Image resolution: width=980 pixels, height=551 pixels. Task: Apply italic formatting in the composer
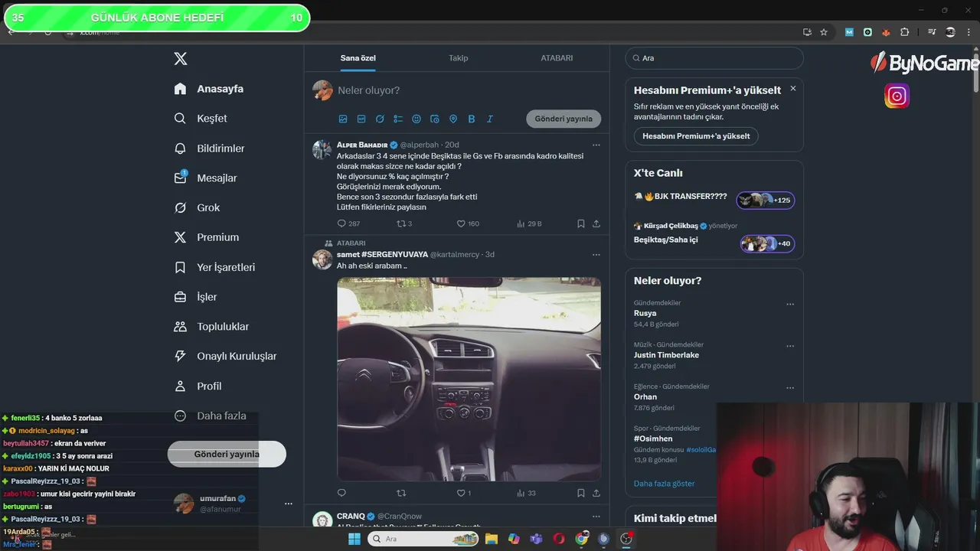tap(490, 119)
